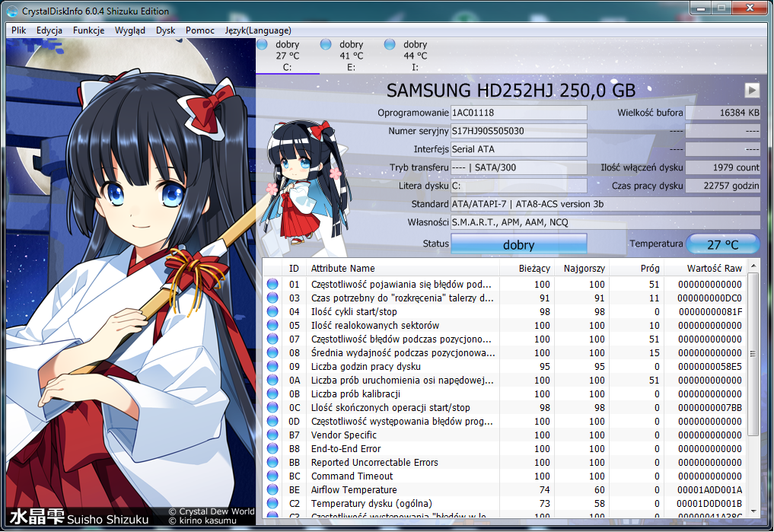Click the SMART list scroll up arrow
This screenshot has height=532, width=774.
pos(753,266)
